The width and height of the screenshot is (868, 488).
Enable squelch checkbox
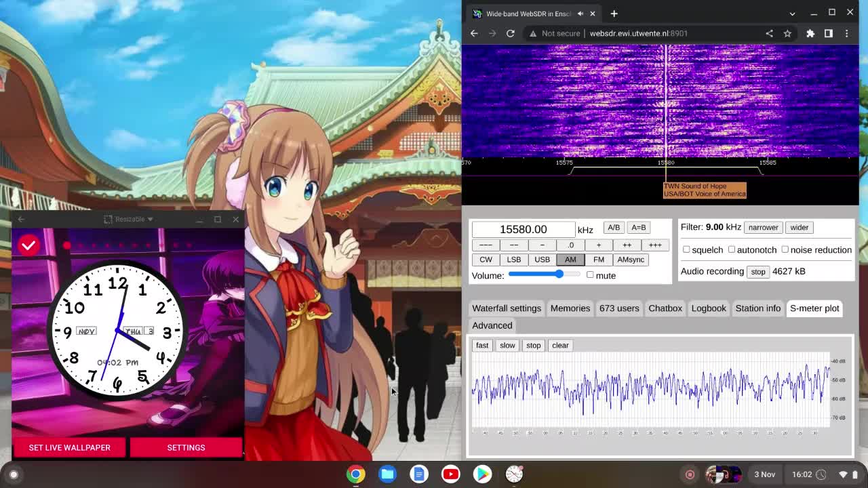coord(686,249)
